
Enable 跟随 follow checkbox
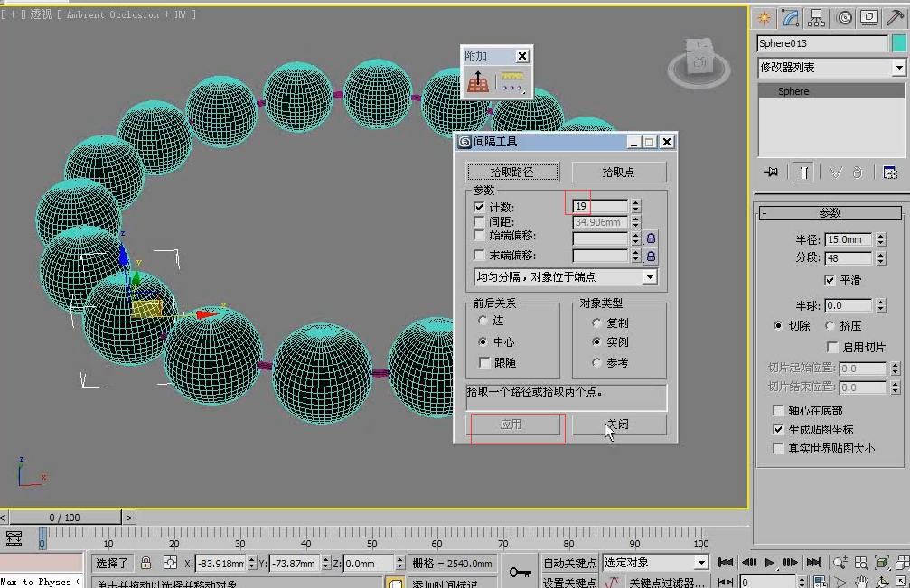[x=484, y=362]
